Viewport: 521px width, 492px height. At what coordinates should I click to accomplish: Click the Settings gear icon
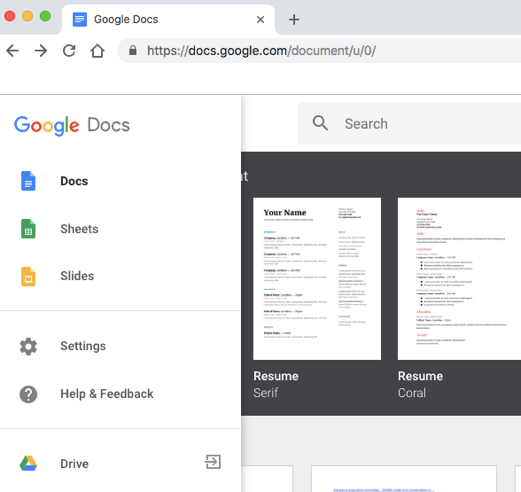tap(28, 346)
